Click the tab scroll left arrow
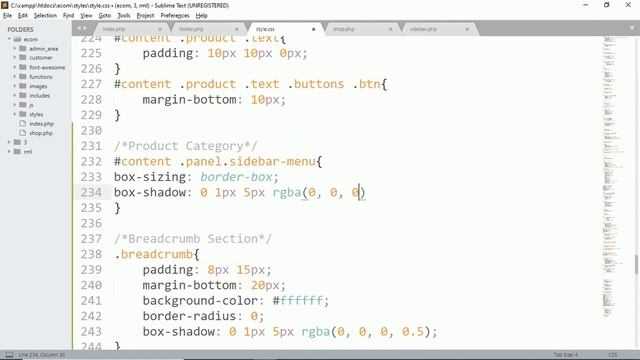The image size is (640, 360). [x=79, y=28]
